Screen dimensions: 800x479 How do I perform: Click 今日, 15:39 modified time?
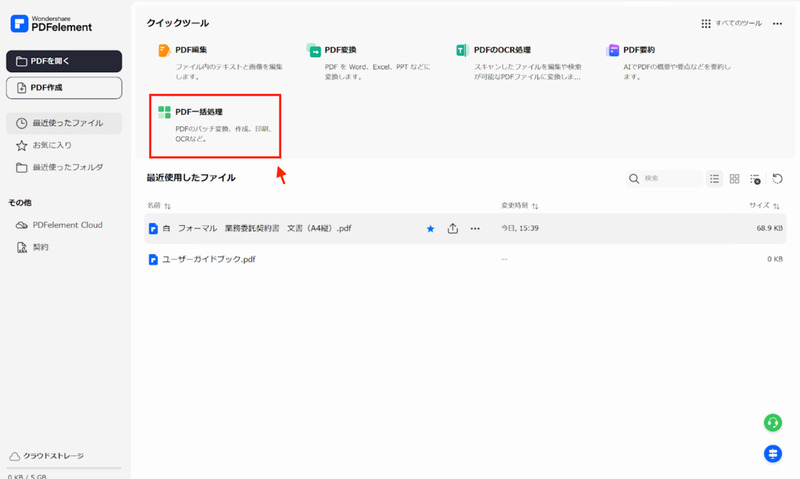[x=519, y=228]
